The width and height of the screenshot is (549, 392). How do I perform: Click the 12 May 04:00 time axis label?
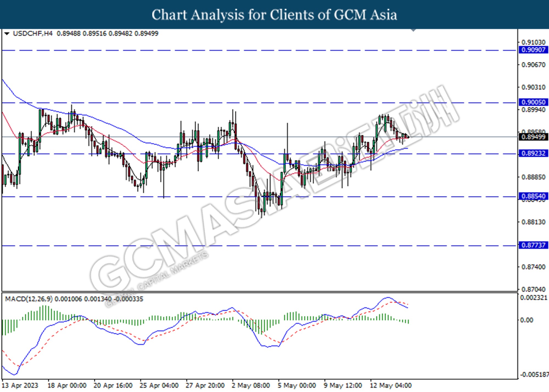[x=391, y=385]
